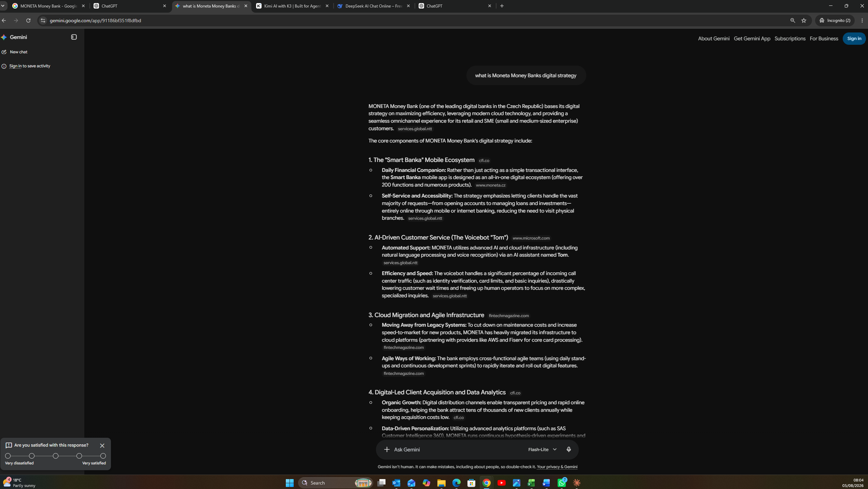Open Microsoft Edge from the taskbar

(457, 483)
